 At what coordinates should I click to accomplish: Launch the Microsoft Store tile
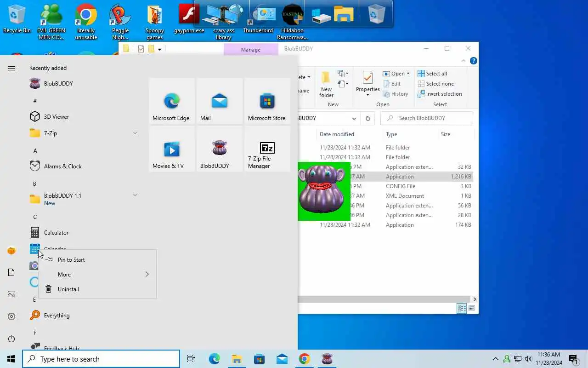tap(267, 101)
